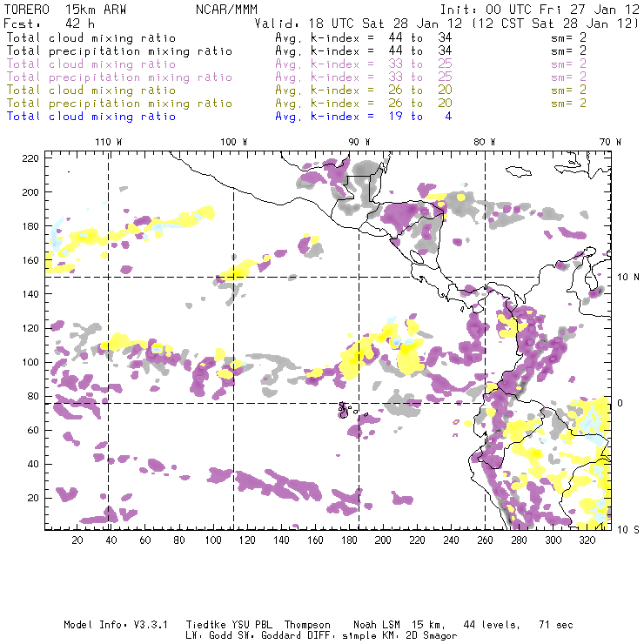The image size is (644, 644).
Task: Click the 'Fcst: 42 h' forecast hour text
Action: [x=49, y=23]
